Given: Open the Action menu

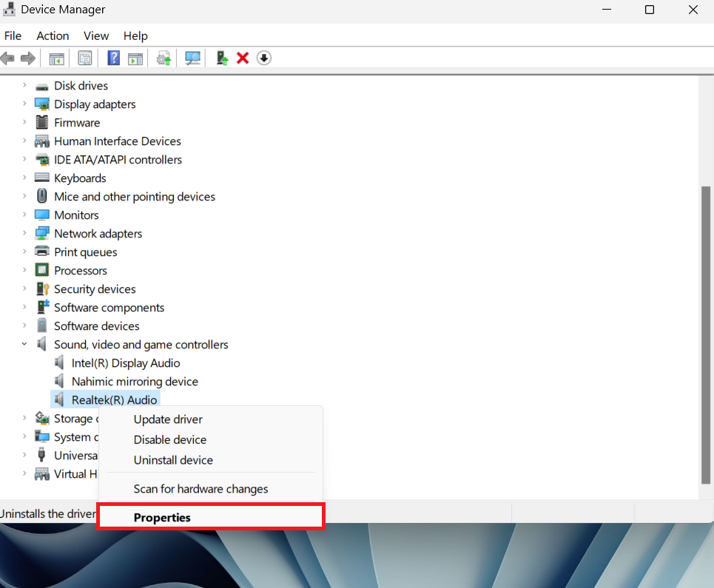Looking at the screenshot, I should 53,36.
